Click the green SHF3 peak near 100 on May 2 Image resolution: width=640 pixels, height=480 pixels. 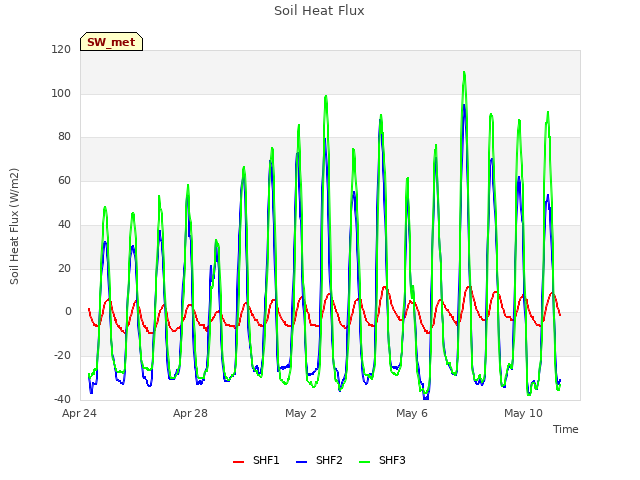coord(326,96)
